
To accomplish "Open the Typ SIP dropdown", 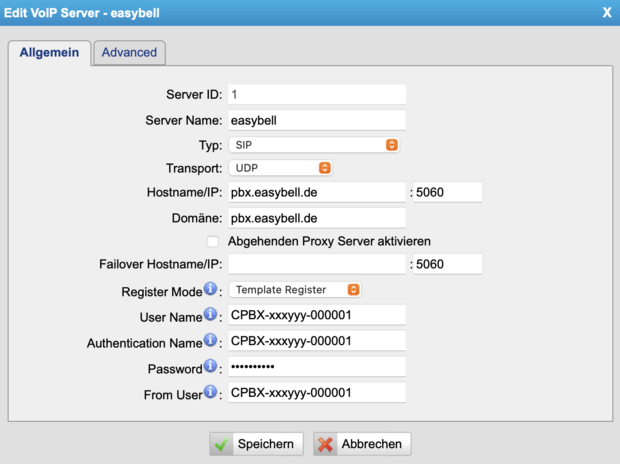I will pos(314,145).
